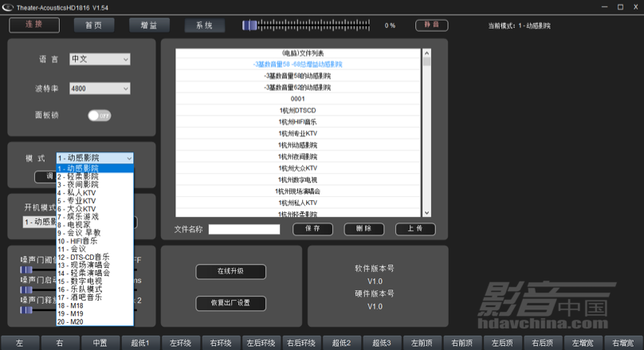Open the 语言 language dropdown

[100, 59]
